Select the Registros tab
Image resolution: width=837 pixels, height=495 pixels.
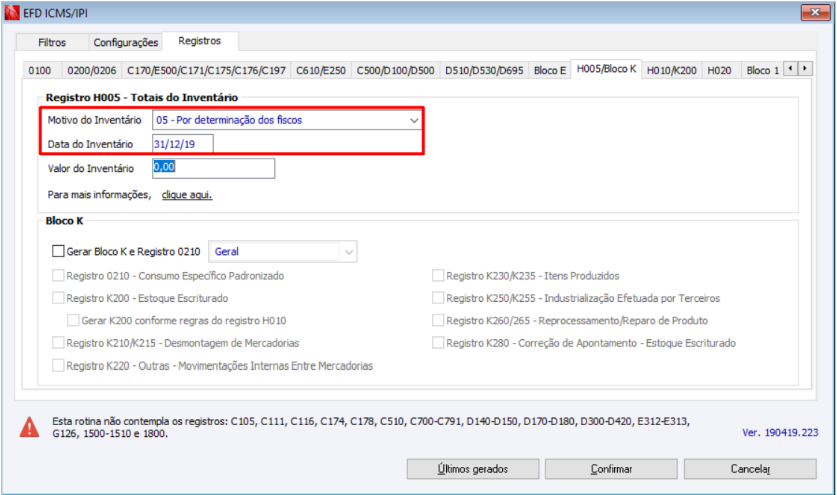click(200, 41)
